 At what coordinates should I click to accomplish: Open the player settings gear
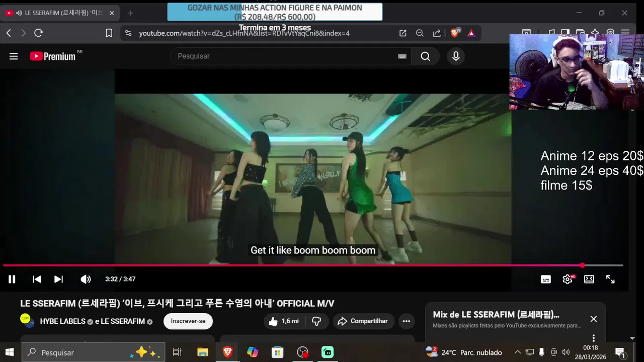click(x=568, y=279)
